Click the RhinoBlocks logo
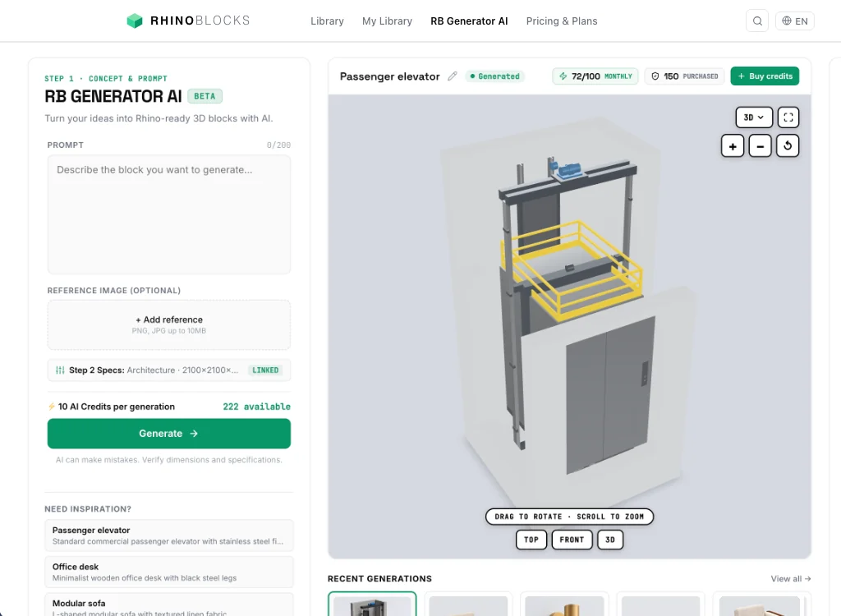This screenshot has height=616, width=841. pyautogui.click(x=188, y=21)
